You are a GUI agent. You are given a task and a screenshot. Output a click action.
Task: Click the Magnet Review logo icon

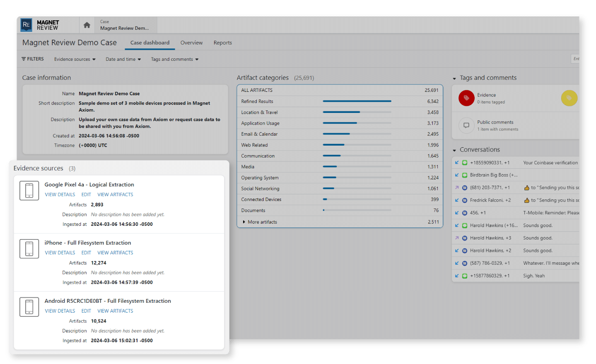27,25
